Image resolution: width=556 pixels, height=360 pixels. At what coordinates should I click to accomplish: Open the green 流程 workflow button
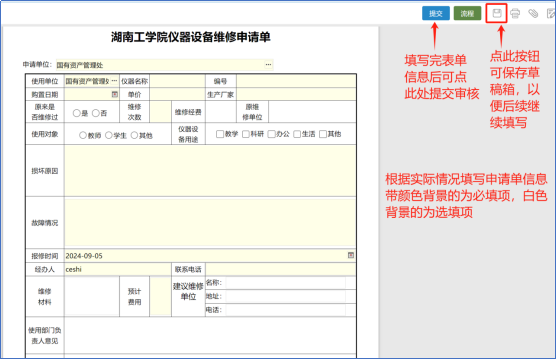point(467,13)
